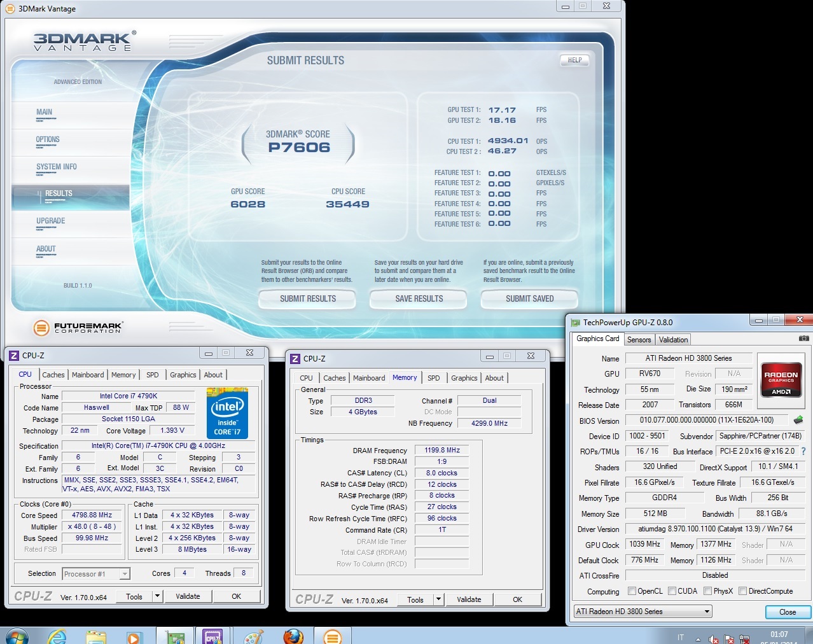
Task: Click the BIOS save icon in GPU-Z
Action: 798,420
